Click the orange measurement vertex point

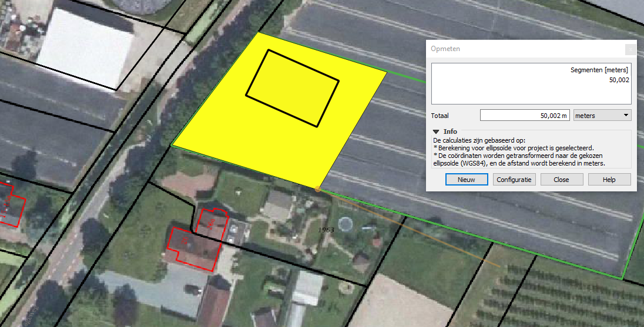(x=317, y=189)
